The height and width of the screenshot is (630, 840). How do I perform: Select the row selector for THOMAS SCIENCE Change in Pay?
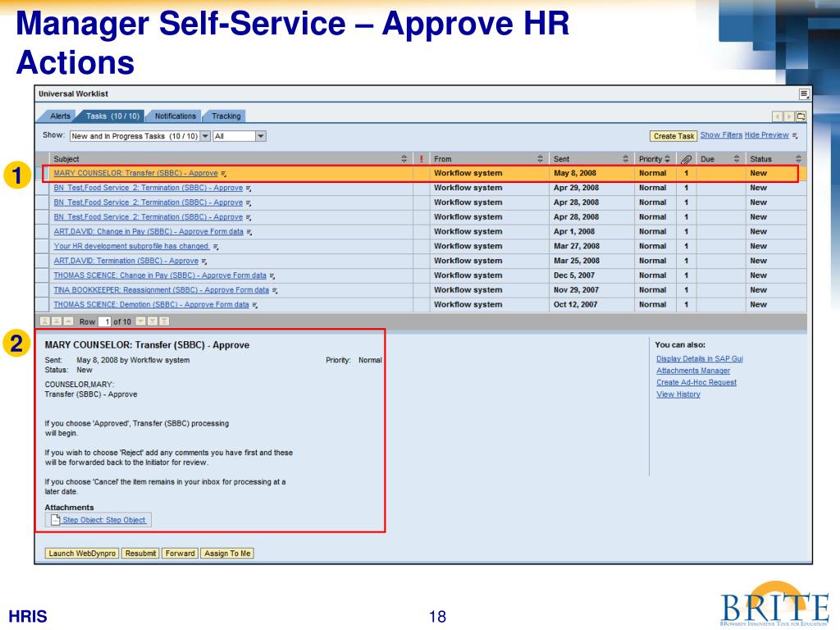(x=43, y=276)
